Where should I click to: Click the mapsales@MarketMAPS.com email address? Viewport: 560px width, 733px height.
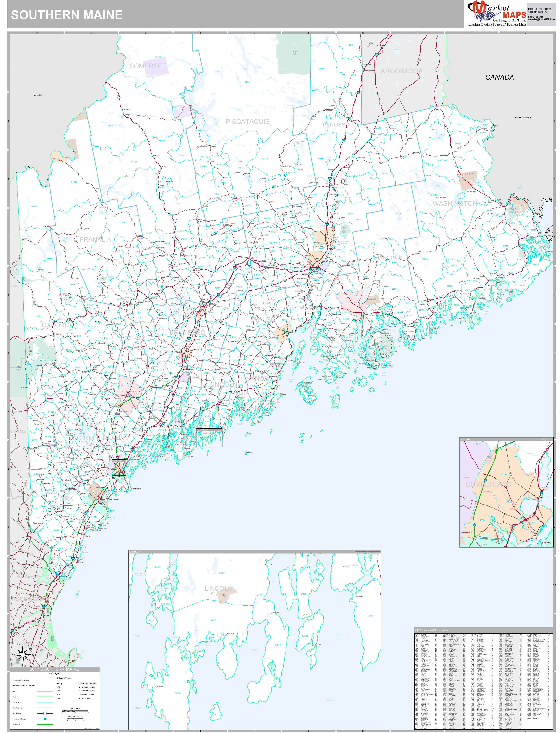coord(542,19)
